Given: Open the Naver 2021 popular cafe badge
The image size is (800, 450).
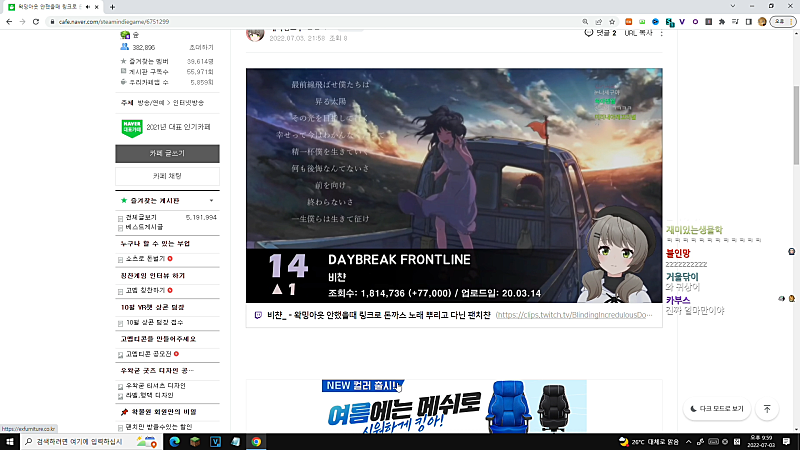Looking at the screenshot, I should coord(166,128).
